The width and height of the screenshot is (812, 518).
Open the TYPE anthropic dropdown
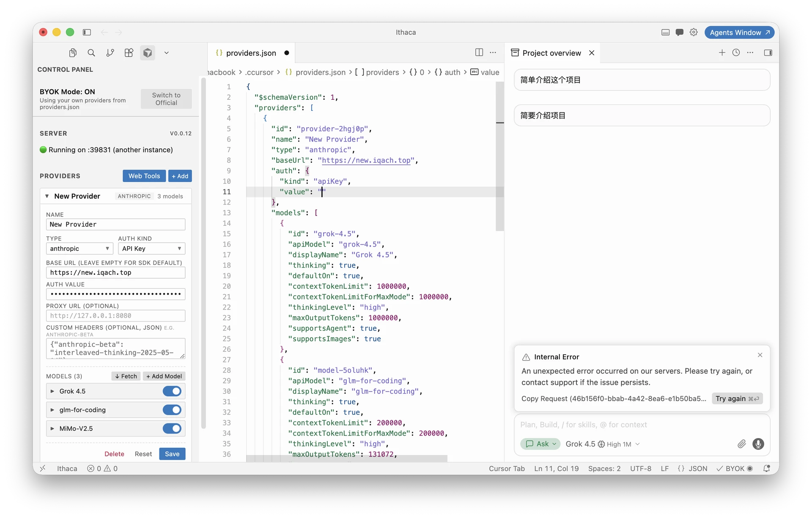click(x=80, y=249)
